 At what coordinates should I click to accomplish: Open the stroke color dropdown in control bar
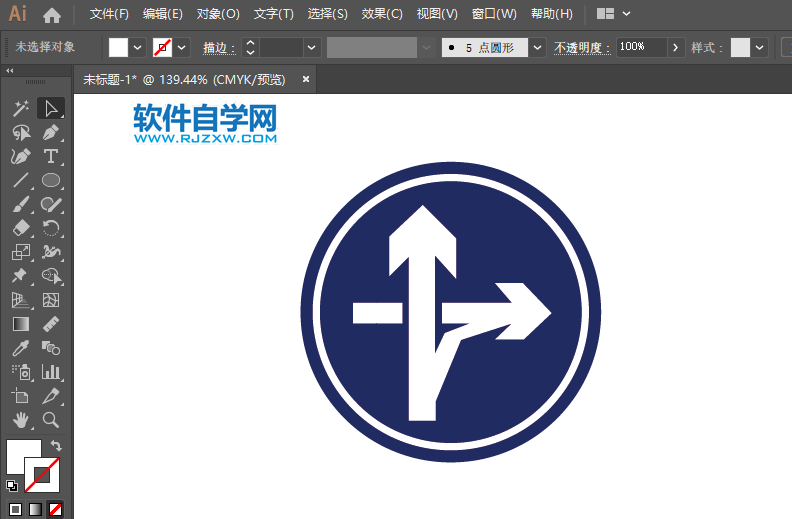(182, 48)
